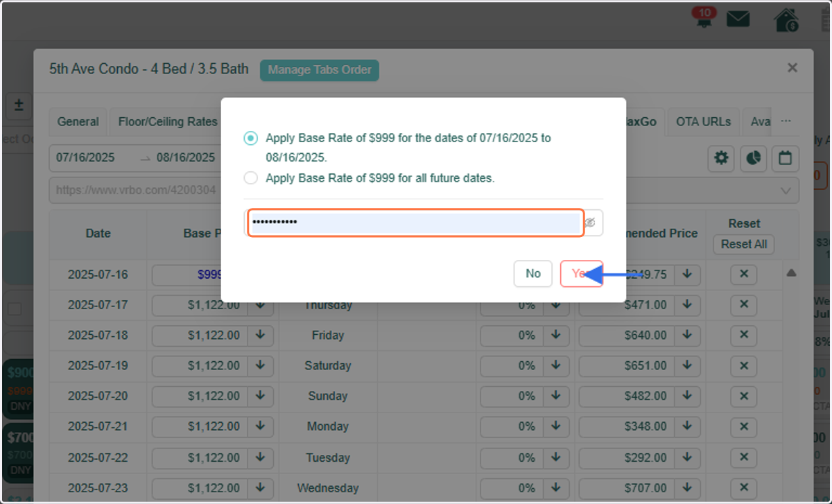Screen dimensions: 832x504
Task: Copy down recommended price arrow beside $651.00
Action: coord(687,365)
